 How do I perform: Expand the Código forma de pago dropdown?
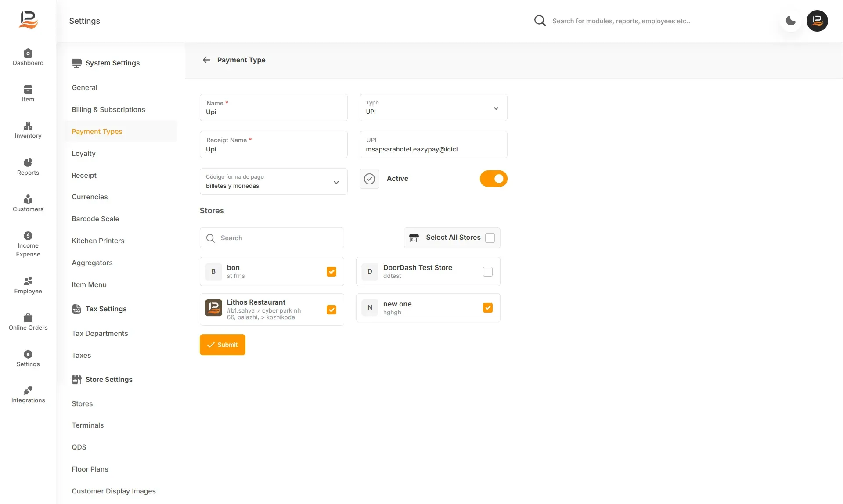click(274, 181)
